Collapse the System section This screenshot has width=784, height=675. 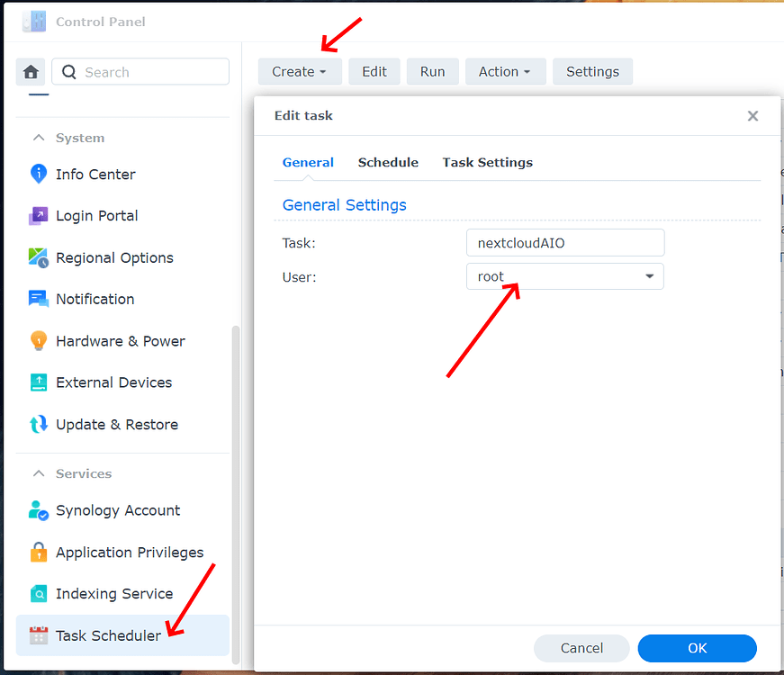pos(39,138)
